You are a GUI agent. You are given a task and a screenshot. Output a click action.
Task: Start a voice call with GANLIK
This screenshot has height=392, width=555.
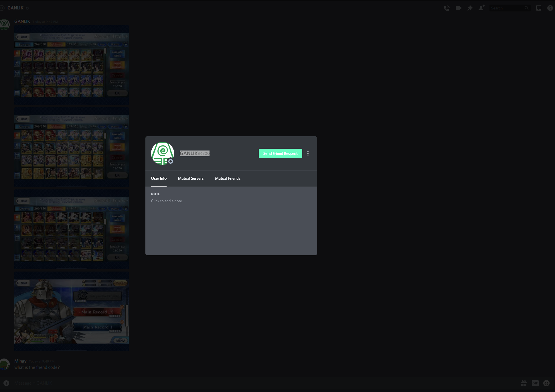pyautogui.click(x=447, y=8)
